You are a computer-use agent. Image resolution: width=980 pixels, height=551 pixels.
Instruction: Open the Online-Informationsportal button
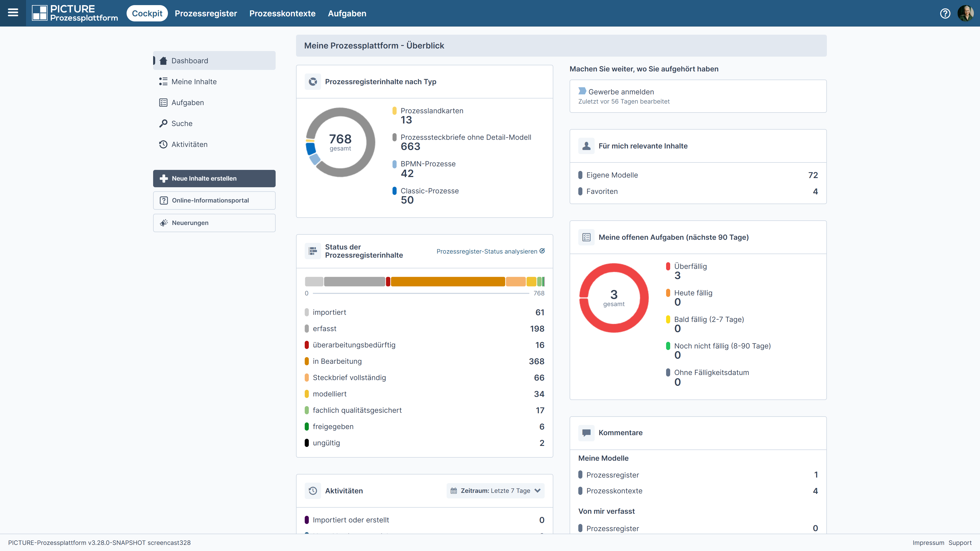point(214,201)
